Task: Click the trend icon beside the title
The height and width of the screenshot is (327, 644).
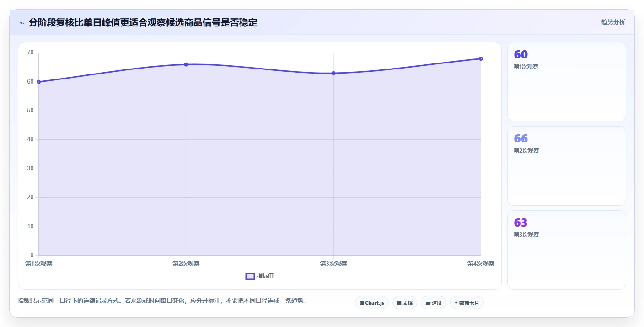Action: coord(21,23)
